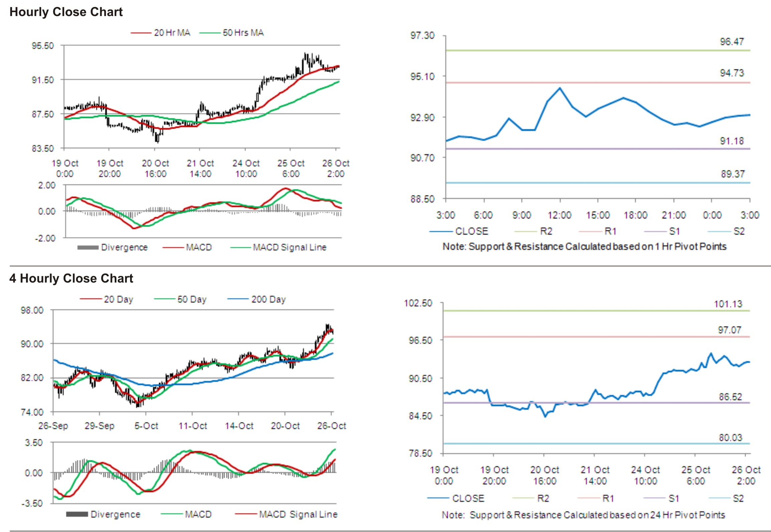
Task: Click the 95.10 axis value
Action: point(422,77)
